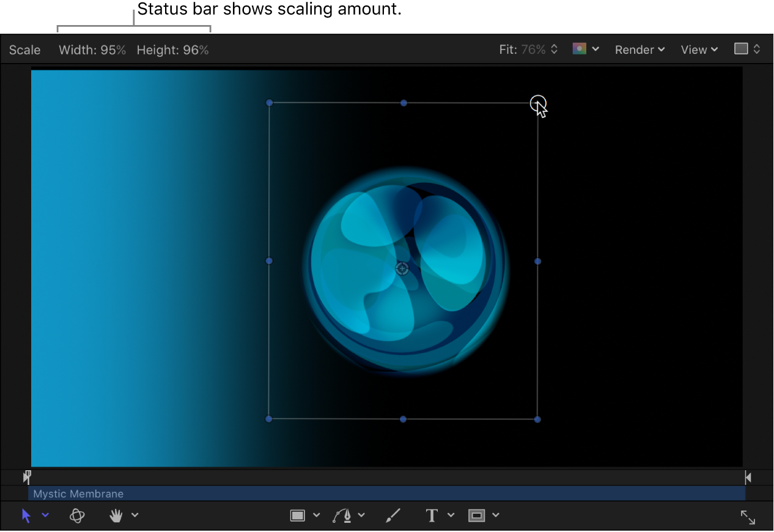This screenshot has height=532, width=774.
Task: Toggle fullscreen canvas view mode
Action: pos(748,517)
